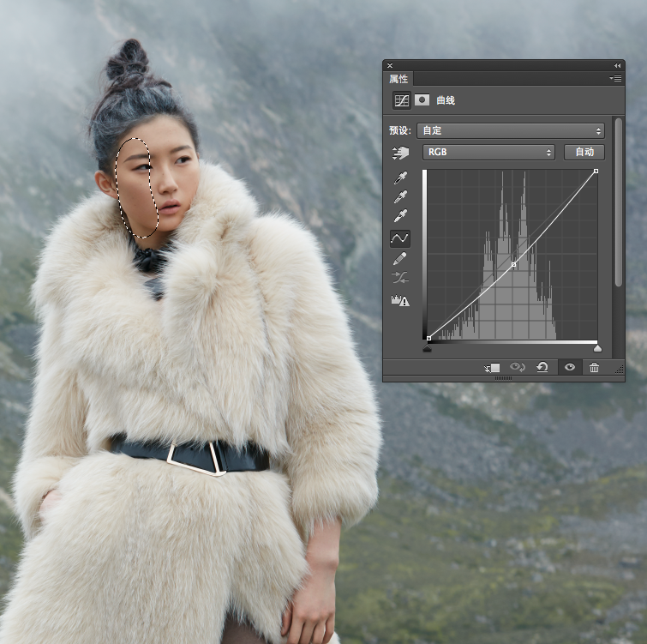This screenshot has width=647, height=644.
Task: Click the 自动 auto button
Action: point(584,153)
